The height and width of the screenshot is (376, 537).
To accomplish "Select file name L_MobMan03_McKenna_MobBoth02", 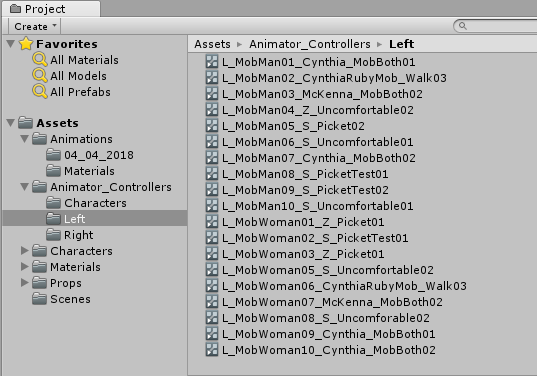I will tap(322, 94).
